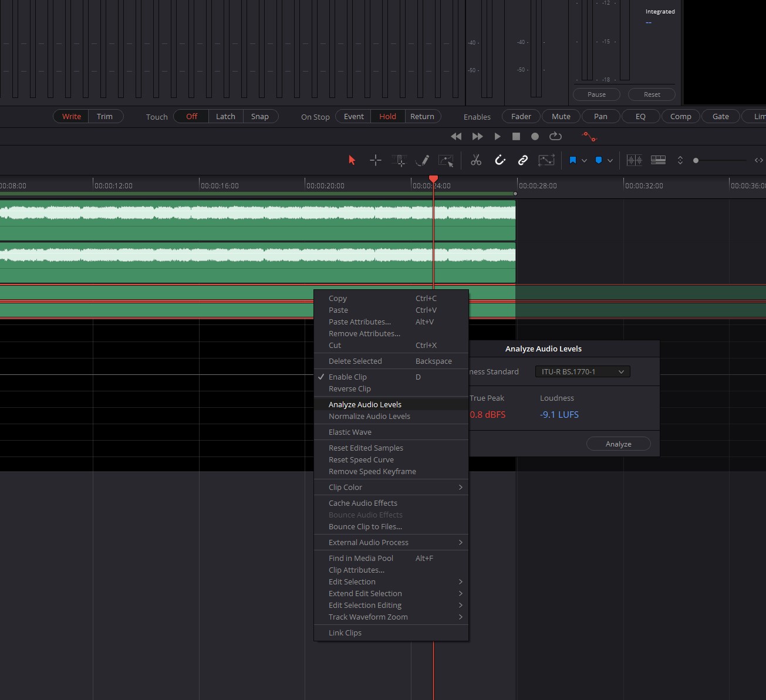Screen dimensions: 766x700
Task: Expand the External Audio Process submenu
Action: point(391,542)
